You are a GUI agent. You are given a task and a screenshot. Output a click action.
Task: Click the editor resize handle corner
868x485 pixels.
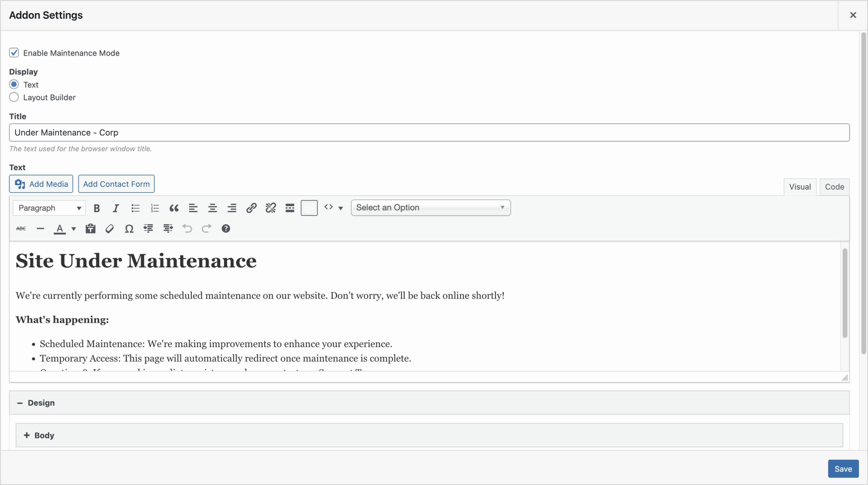845,378
